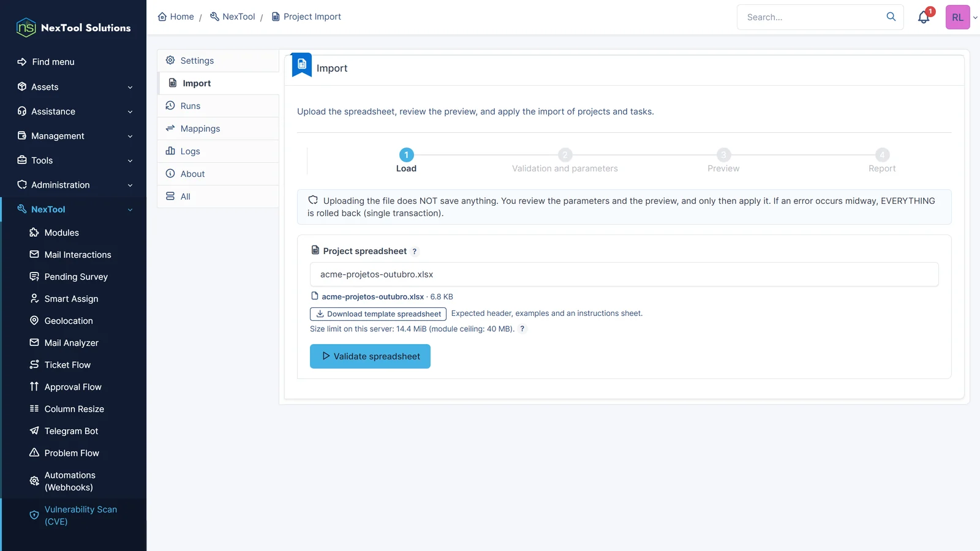Click Validate spreadsheet button
Screen dimensions: 980x551
pyautogui.click(x=370, y=356)
